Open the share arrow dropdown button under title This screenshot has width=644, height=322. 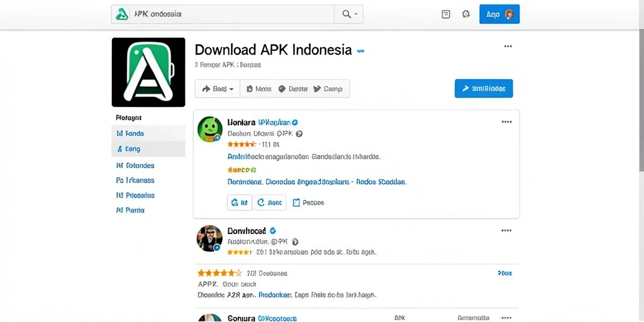218,89
